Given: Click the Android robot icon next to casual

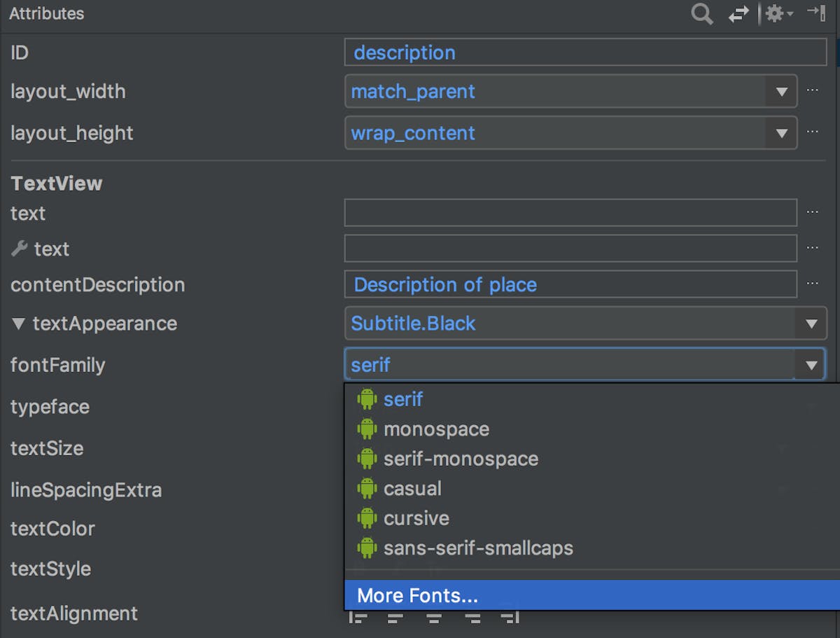Looking at the screenshot, I should (x=367, y=488).
